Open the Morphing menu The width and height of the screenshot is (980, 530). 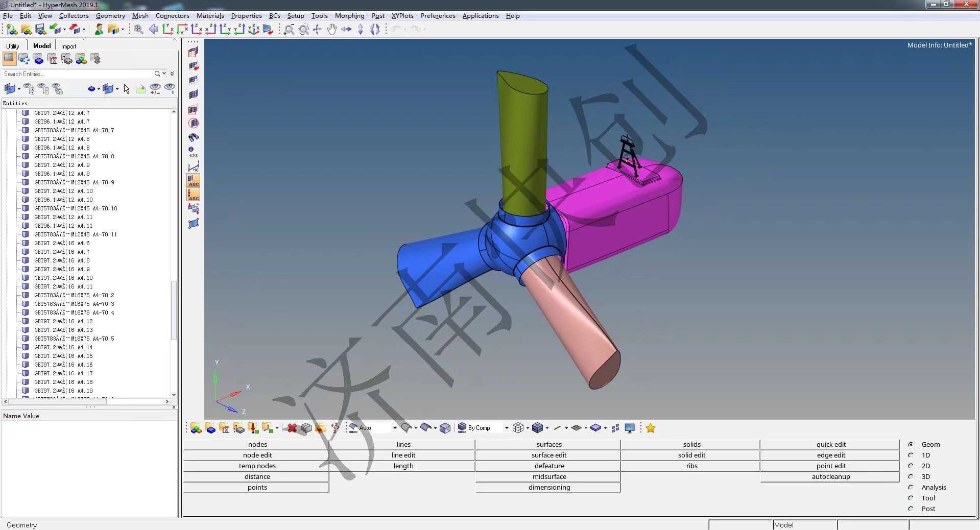350,16
